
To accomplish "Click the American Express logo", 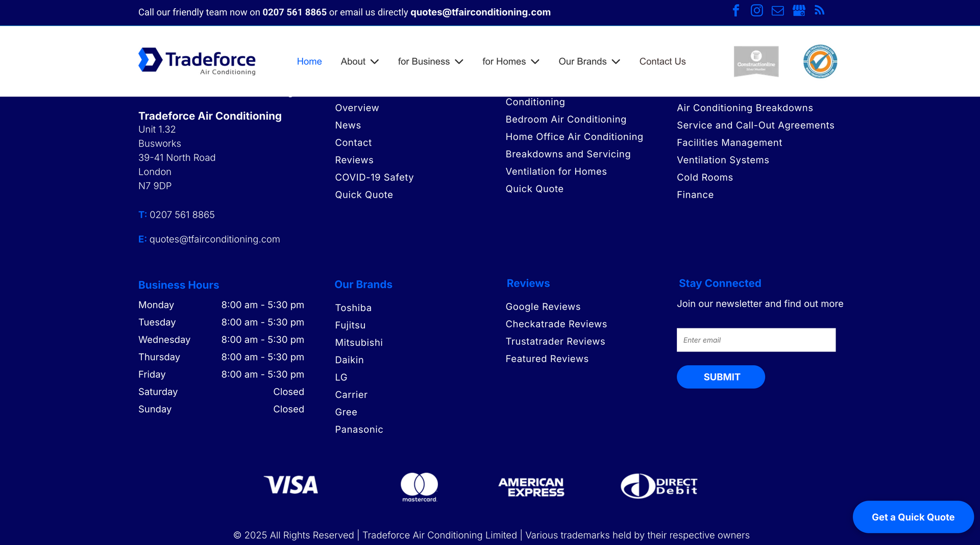I will point(531,487).
